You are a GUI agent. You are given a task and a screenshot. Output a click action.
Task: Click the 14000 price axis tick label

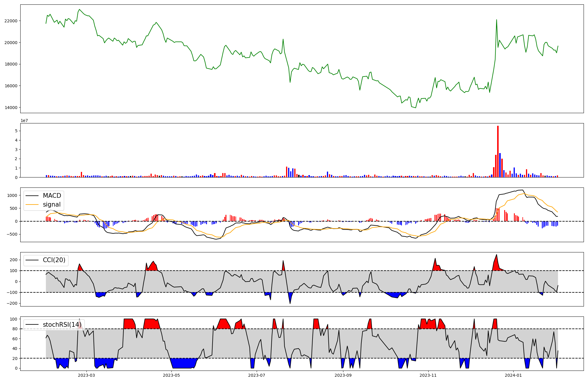pos(11,108)
